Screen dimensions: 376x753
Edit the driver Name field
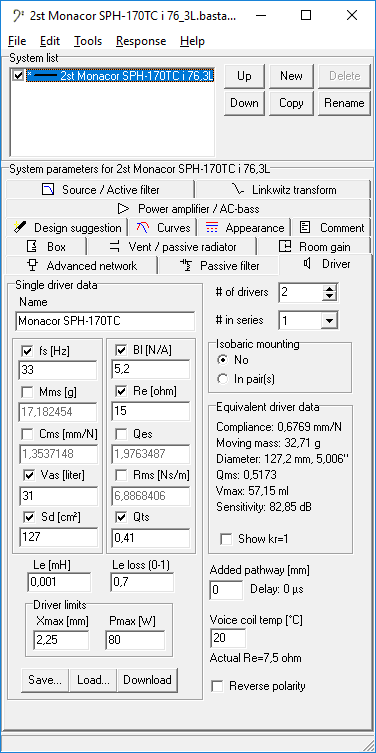[105, 321]
